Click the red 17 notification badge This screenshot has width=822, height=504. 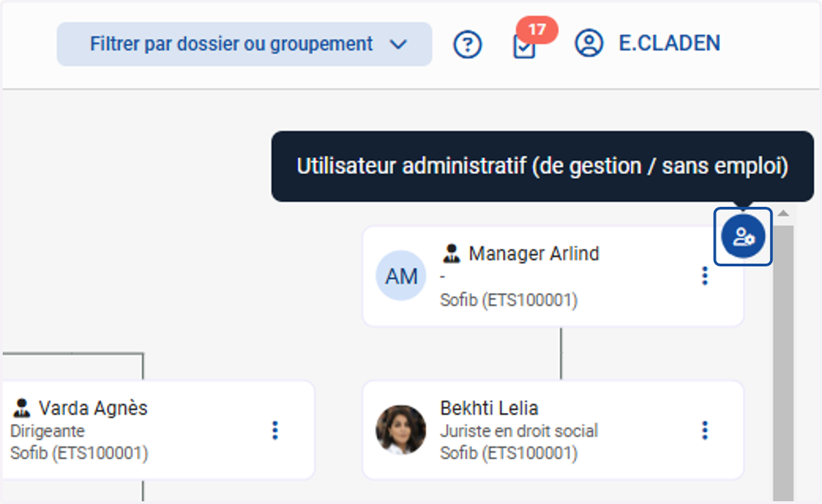538,30
